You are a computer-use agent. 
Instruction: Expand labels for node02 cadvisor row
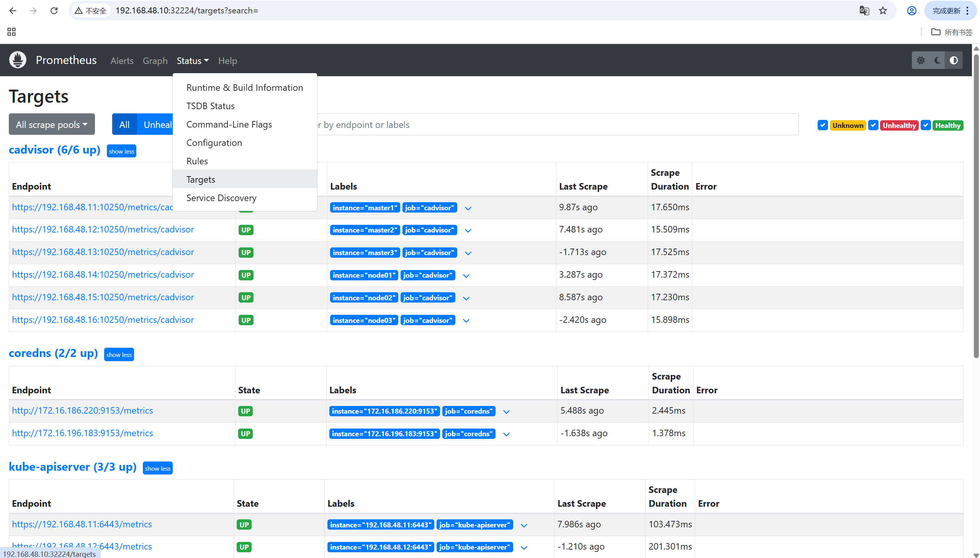(466, 299)
